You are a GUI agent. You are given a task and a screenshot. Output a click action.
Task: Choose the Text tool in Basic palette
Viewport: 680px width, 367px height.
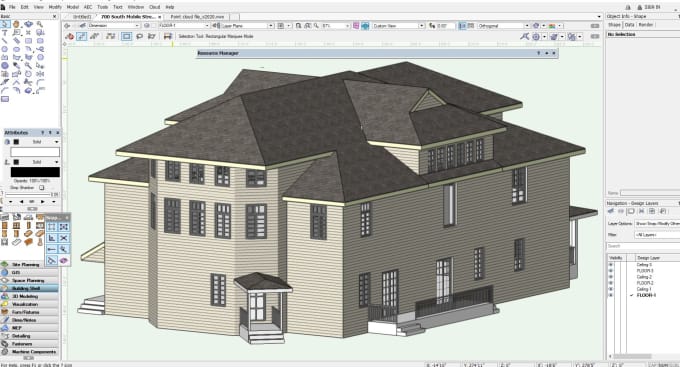[5, 33]
